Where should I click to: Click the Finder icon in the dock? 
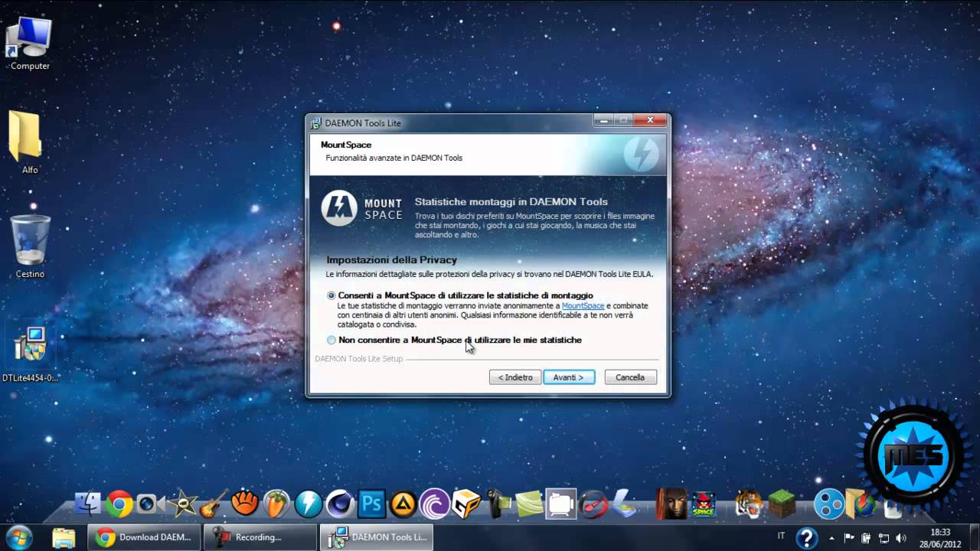[x=89, y=503]
